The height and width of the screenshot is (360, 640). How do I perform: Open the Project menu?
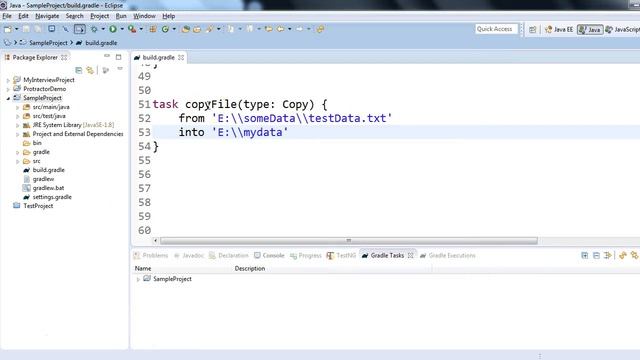pyautogui.click(x=100, y=16)
